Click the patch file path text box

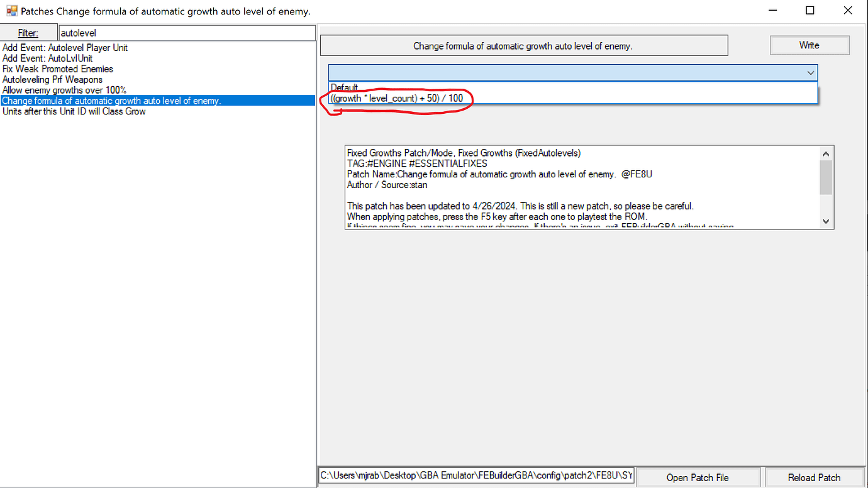(476, 477)
